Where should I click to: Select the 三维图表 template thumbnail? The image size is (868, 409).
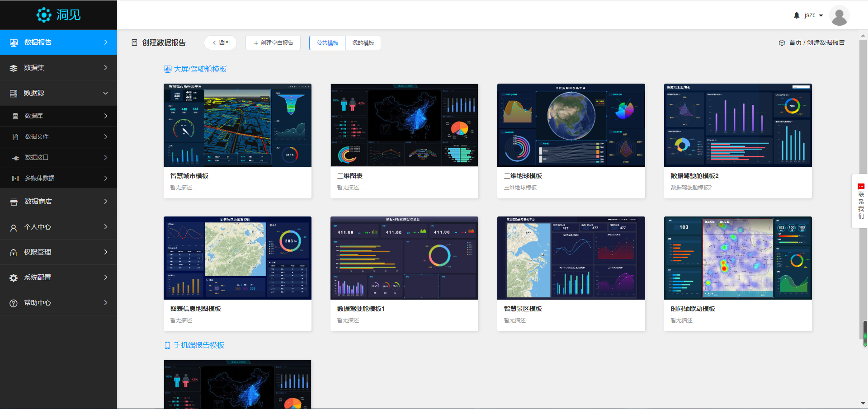404,125
